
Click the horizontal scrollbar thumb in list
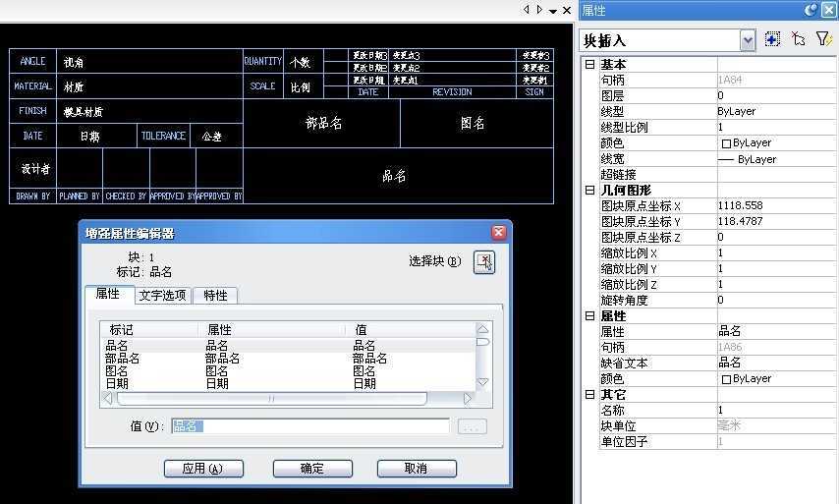272,399
